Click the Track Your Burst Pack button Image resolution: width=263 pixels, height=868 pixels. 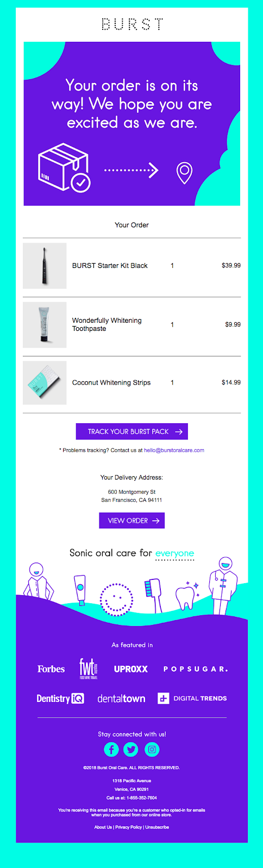coord(132,431)
